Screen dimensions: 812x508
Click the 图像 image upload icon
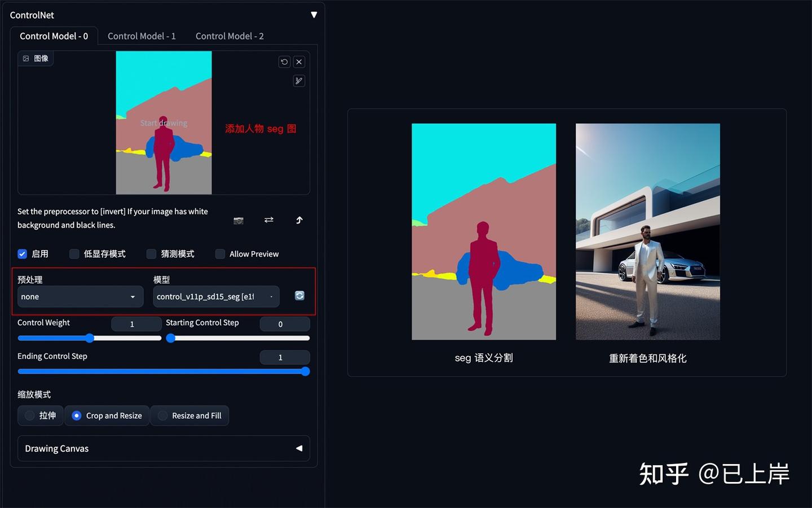[x=36, y=58]
